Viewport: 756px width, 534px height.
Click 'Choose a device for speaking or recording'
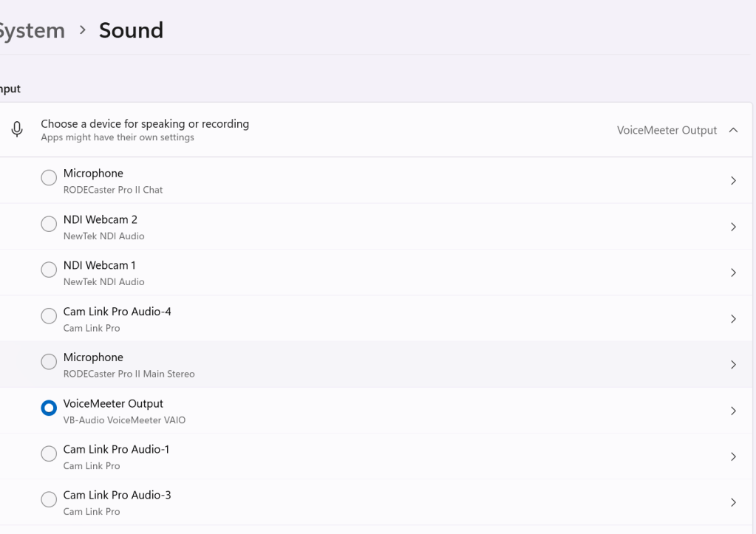[x=145, y=124]
